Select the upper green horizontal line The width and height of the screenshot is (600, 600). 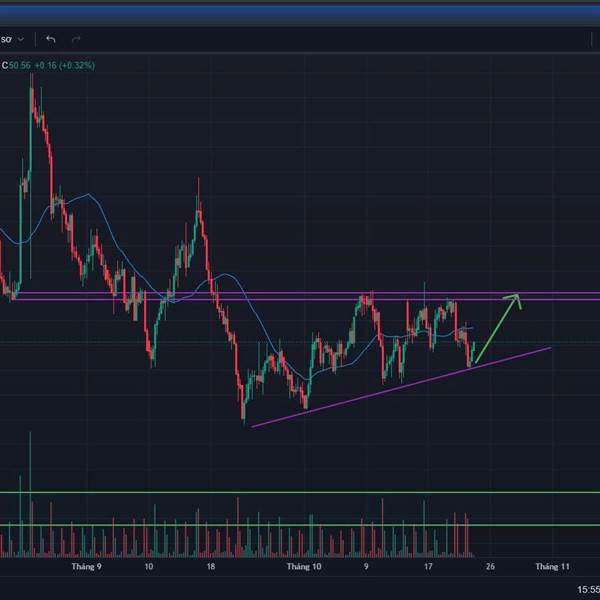pos(300,492)
